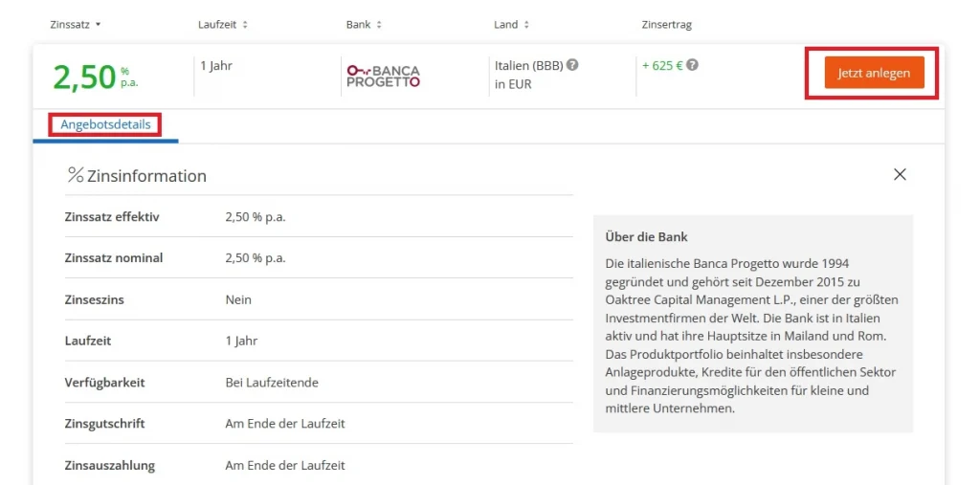Click the Zinssatz effektiv row label
The width and height of the screenshot is (980, 485).
pos(112,217)
